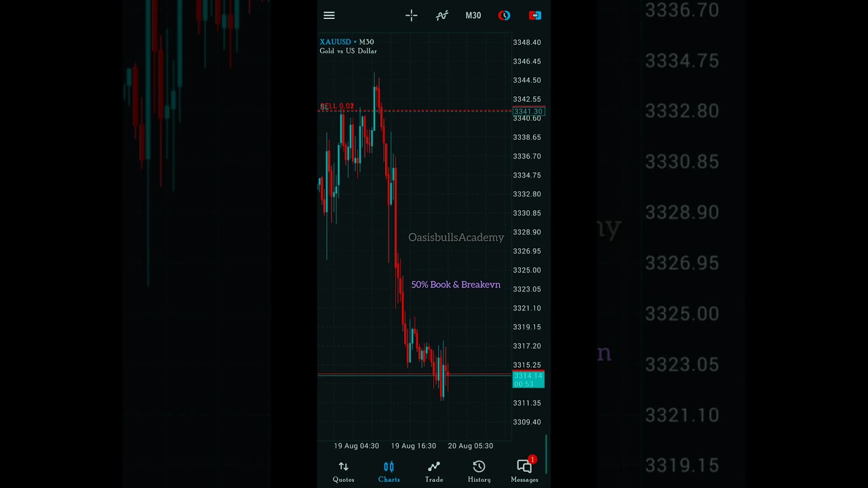868x488 pixels.
Task: Open the hamburger menu
Action: pos(329,16)
